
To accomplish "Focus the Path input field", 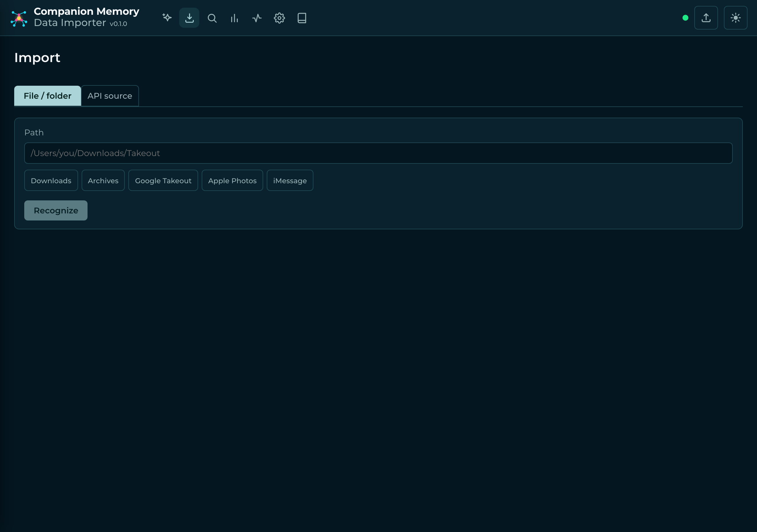I will pyautogui.click(x=378, y=153).
